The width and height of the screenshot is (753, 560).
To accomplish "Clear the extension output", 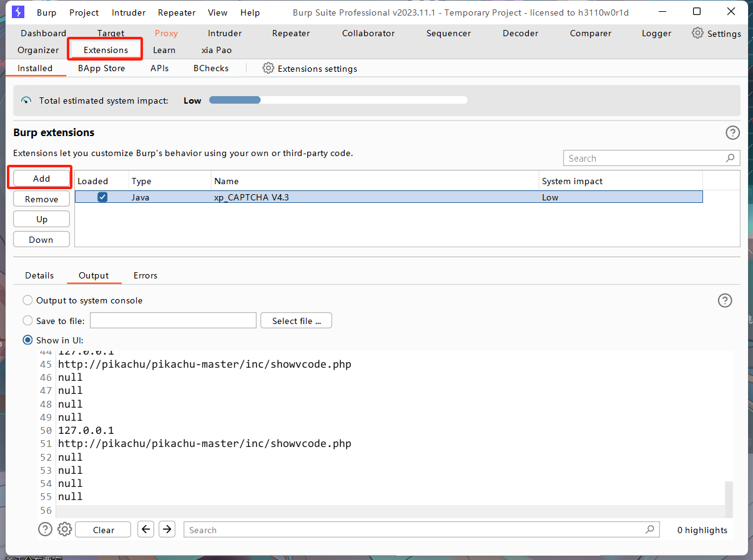I will [x=104, y=530].
